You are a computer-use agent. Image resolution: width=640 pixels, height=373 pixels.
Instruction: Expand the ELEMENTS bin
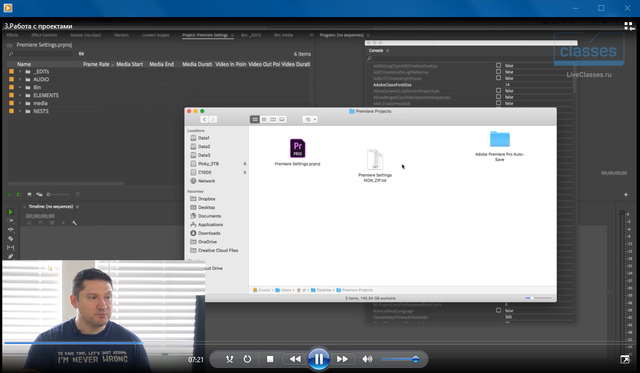coord(20,95)
